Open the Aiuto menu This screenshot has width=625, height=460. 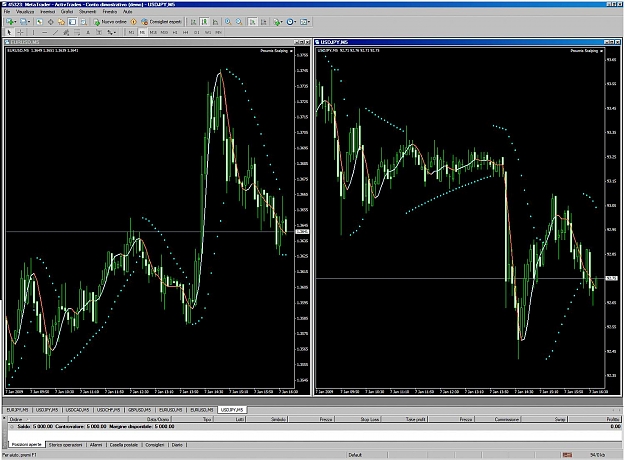(x=128, y=12)
